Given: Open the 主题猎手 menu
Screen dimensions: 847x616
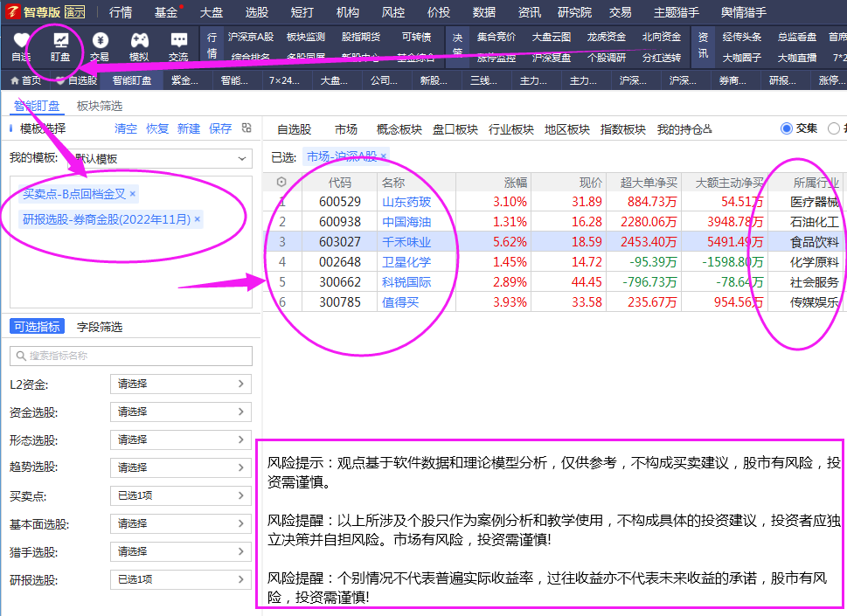Looking at the screenshot, I should (x=677, y=12).
